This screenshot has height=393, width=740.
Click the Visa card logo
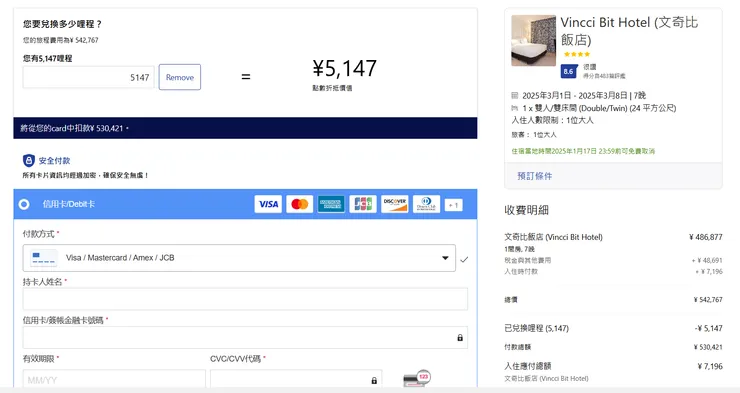coord(268,204)
